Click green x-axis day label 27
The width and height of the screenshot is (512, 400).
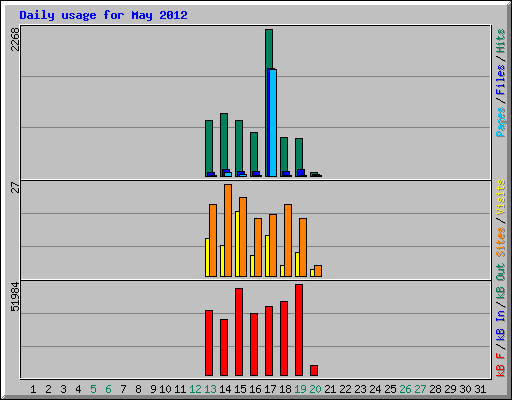pos(420,389)
